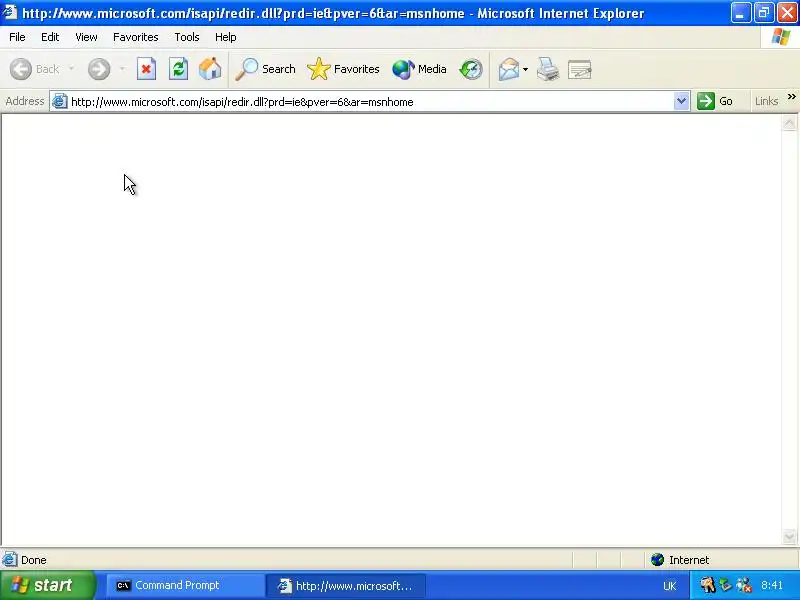Click the Links toolbar label
Image resolution: width=800 pixels, height=600 pixels.
tap(766, 101)
